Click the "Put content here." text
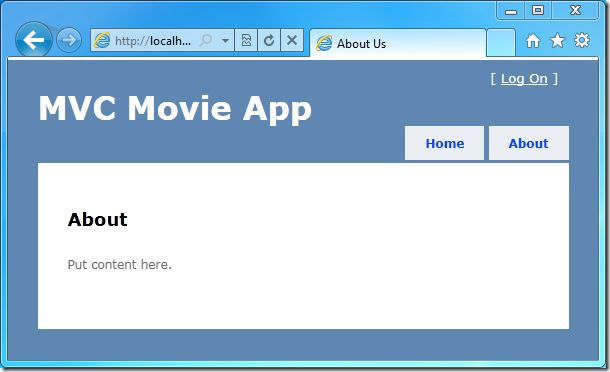The width and height of the screenshot is (610, 372). 119,265
